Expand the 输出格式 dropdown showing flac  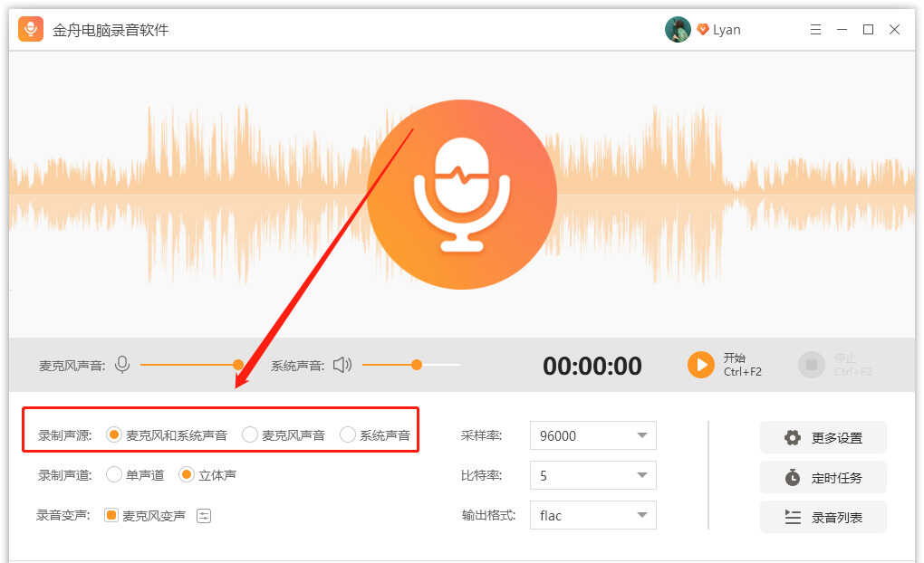[592, 516]
